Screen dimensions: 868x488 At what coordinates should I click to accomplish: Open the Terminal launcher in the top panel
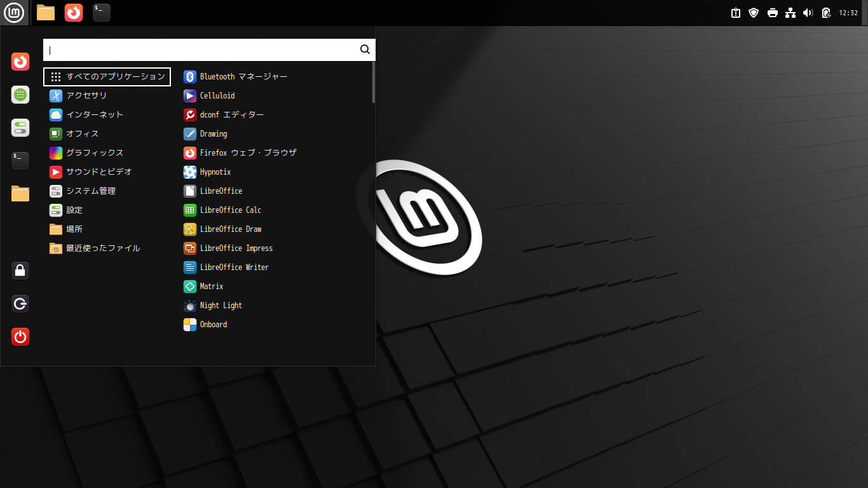point(102,12)
